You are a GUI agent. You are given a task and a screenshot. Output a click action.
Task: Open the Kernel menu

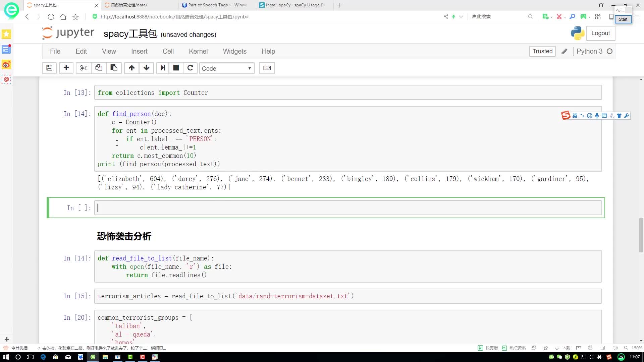tap(199, 51)
